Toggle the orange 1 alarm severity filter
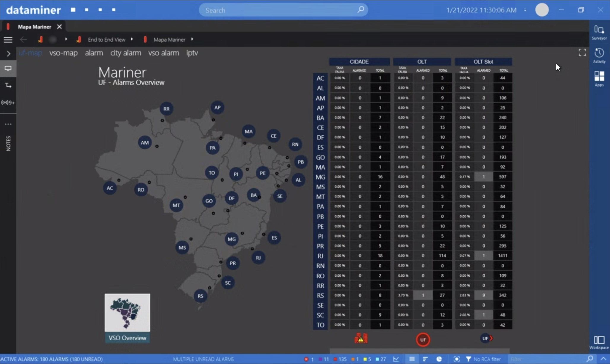610x364 pixels. point(355,359)
